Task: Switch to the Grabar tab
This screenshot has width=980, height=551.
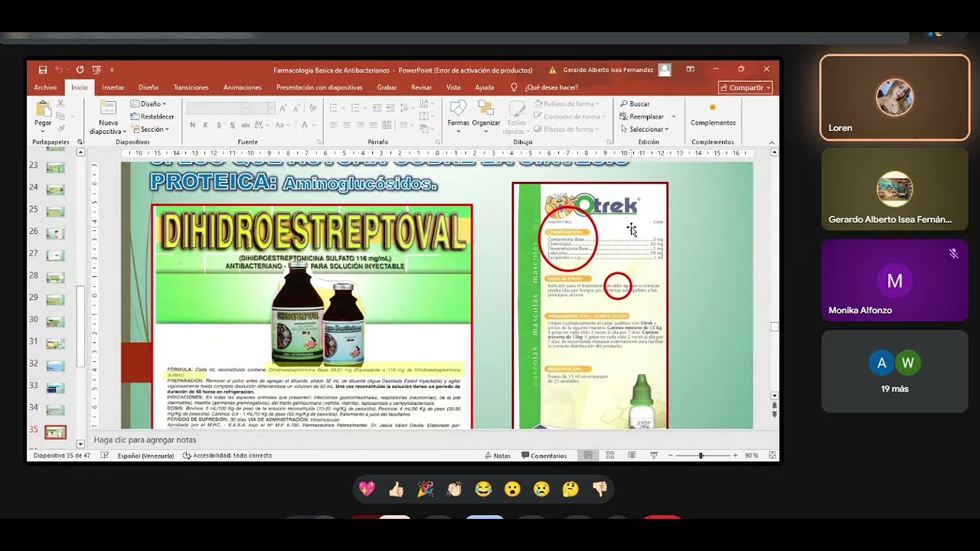Action: point(387,87)
